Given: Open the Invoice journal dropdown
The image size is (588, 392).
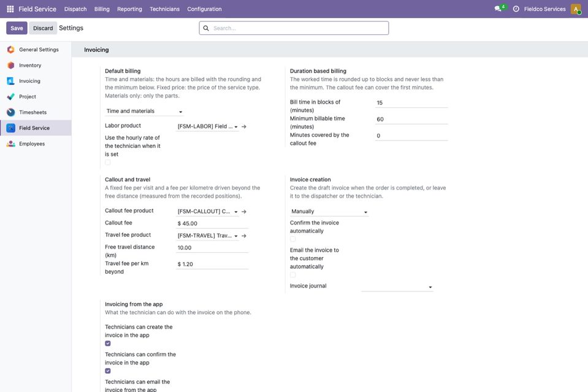Looking at the screenshot, I should click(397, 286).
